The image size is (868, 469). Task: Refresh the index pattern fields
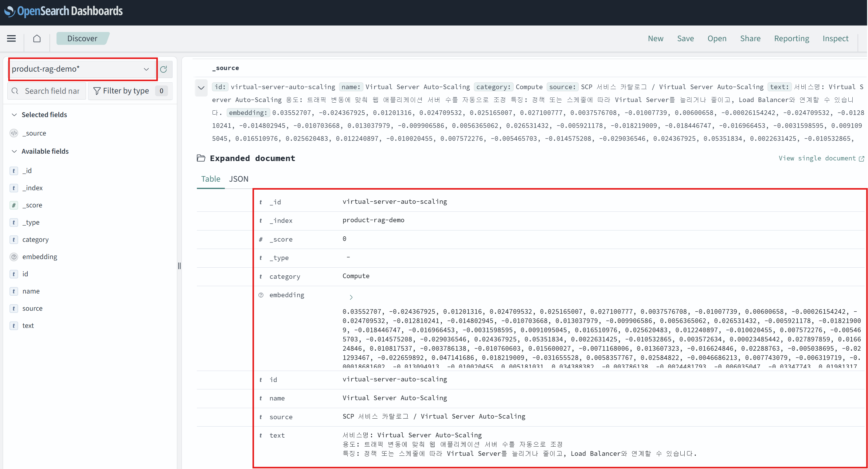164,69
